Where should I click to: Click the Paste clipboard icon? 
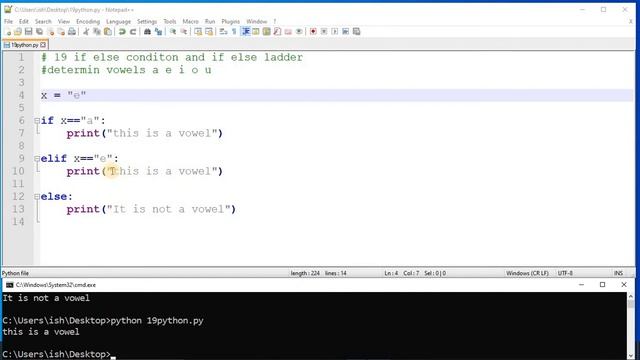click(108, 32)
